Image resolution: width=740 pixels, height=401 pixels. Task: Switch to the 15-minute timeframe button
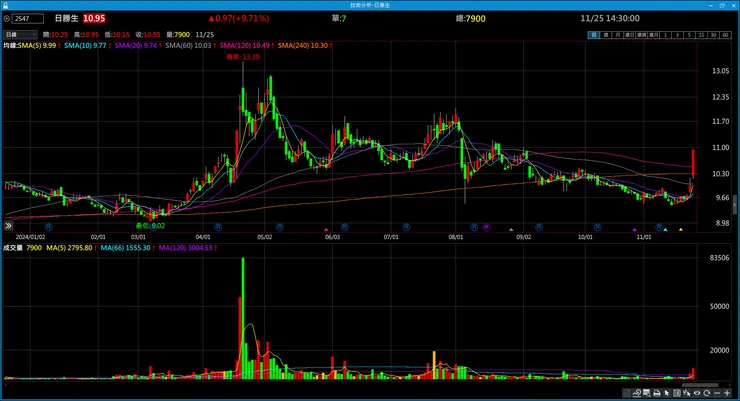(x=702, y=35)
